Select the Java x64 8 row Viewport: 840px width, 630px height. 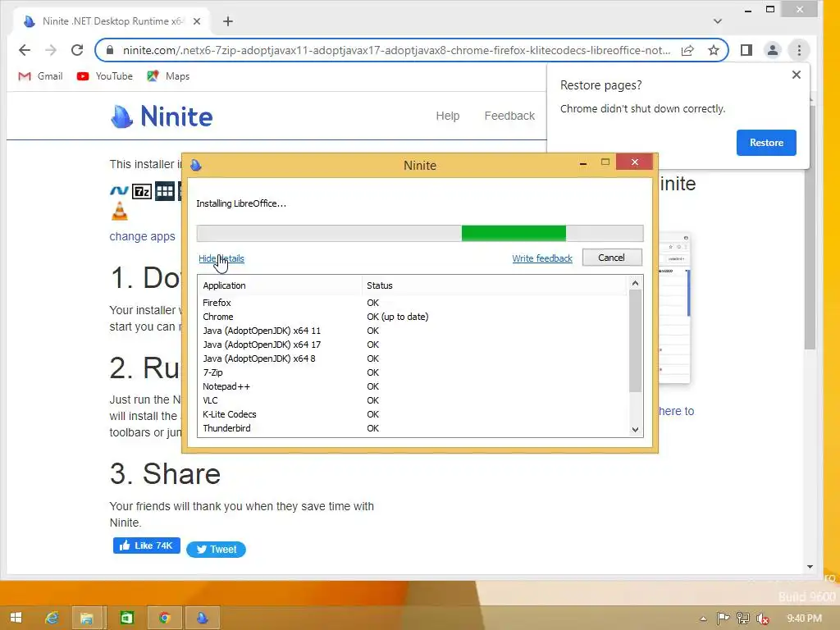pyautogui.click(x=413, y=358)
